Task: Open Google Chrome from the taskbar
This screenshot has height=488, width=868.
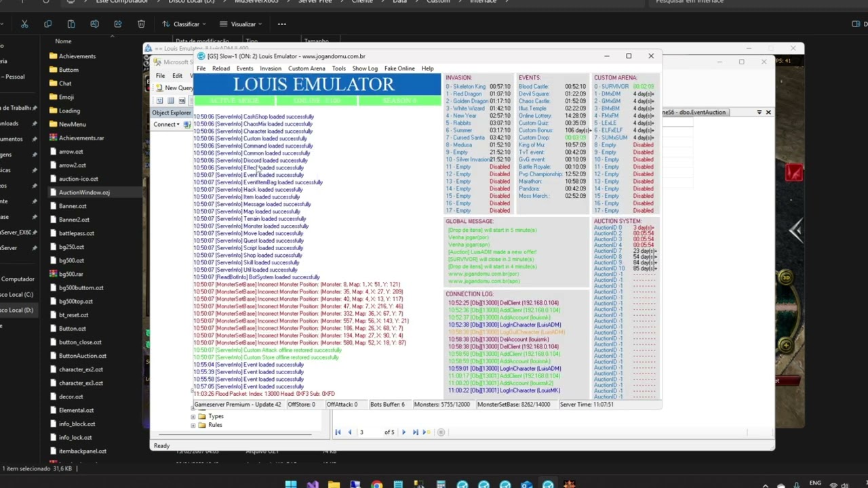Action: [376, 484]
